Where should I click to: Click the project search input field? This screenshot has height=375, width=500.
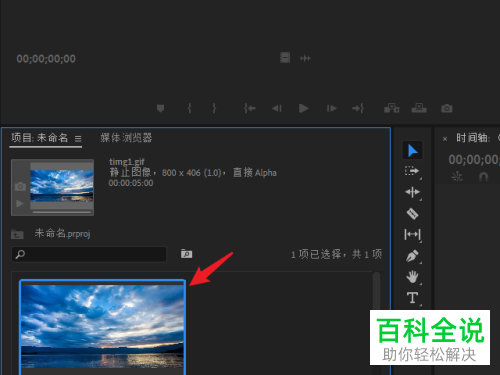coord(89,254)
